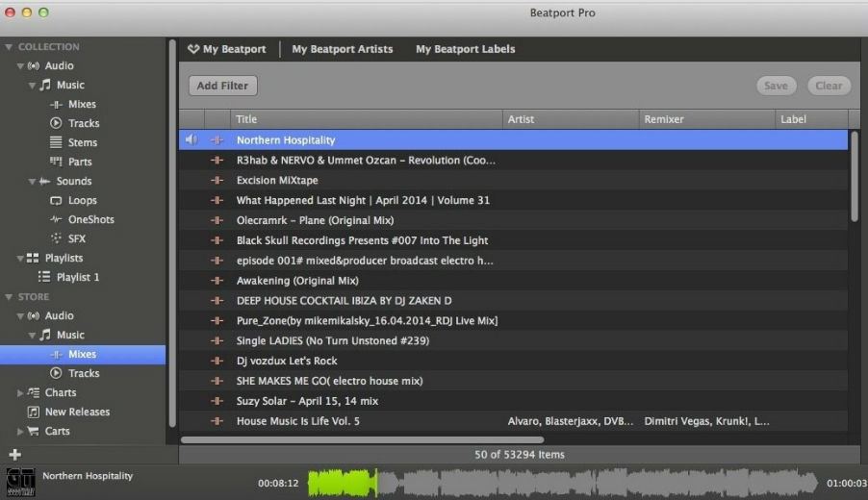
Task: Click remixer cell 'Dimitri Vegas, Krunk!, L...'
Action: (x=706, y=421)
